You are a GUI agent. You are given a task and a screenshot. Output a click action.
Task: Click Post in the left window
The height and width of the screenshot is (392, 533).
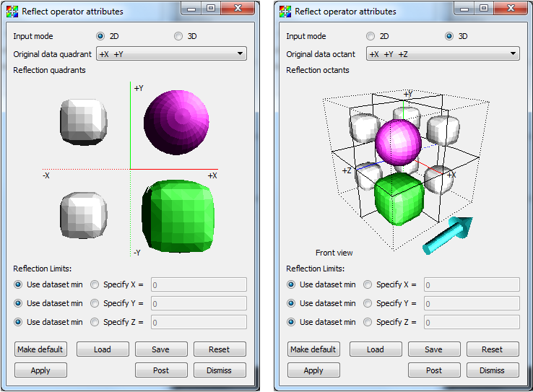[161, 370]
